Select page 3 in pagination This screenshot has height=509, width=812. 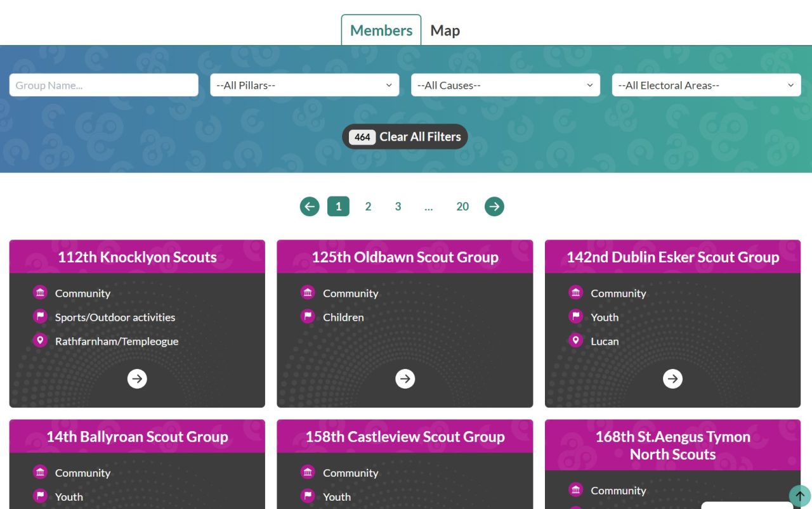tap(398, 206)
